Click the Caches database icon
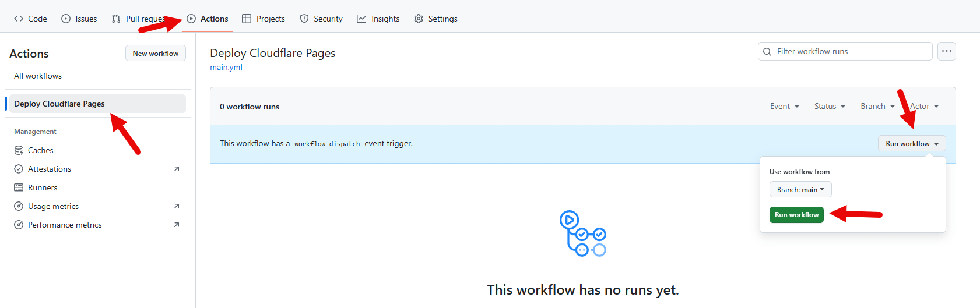 (x=19, y=150)
